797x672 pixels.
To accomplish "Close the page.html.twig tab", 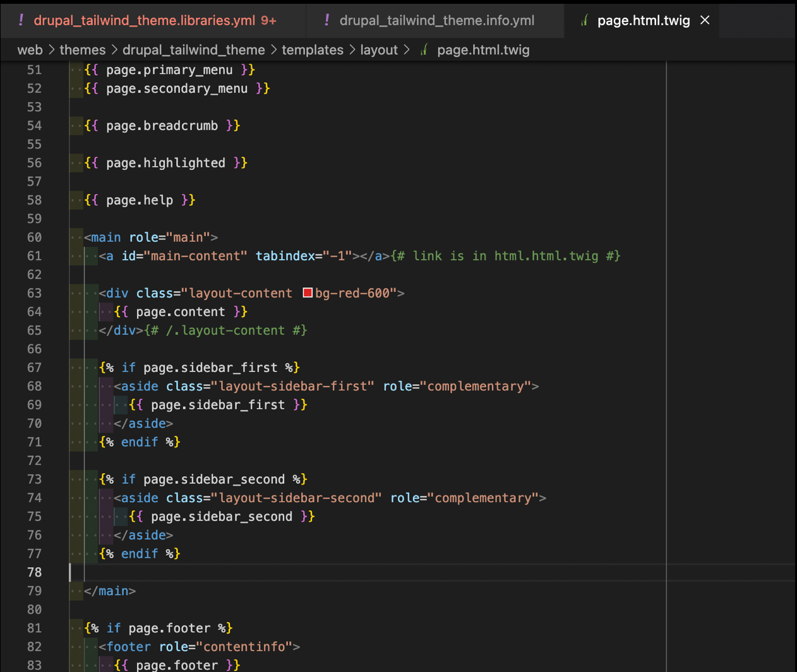I will 705,20.
